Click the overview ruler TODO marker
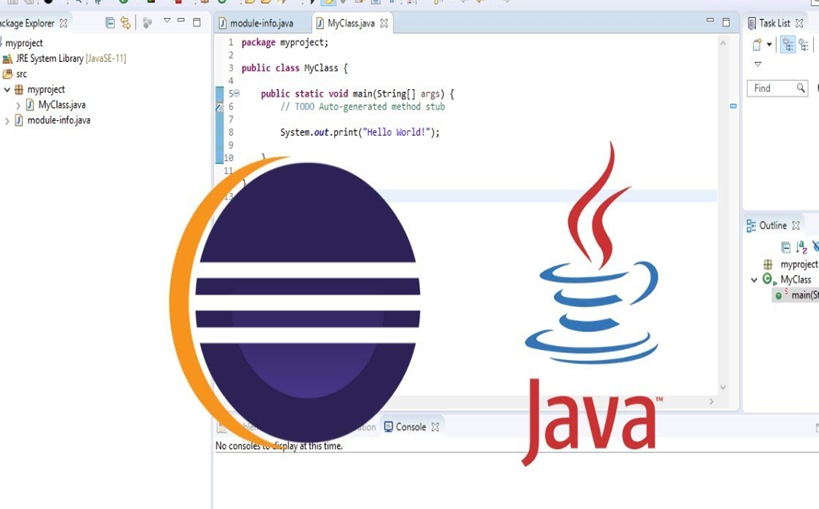Viewport: 819px width, 509px height. coord(733,106)
